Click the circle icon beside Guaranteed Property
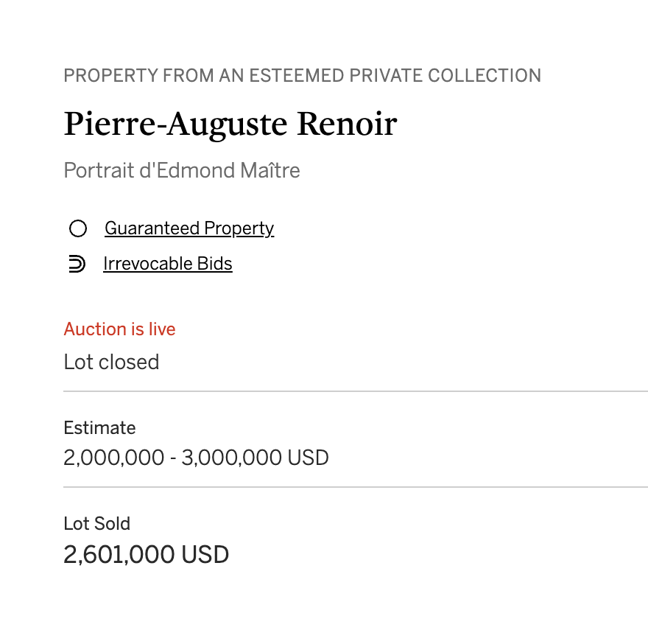The image size is (648, 644). (78, 228)
